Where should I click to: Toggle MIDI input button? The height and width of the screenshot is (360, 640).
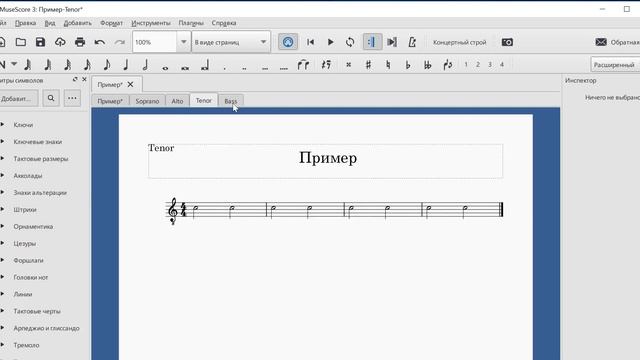point(288,42)
